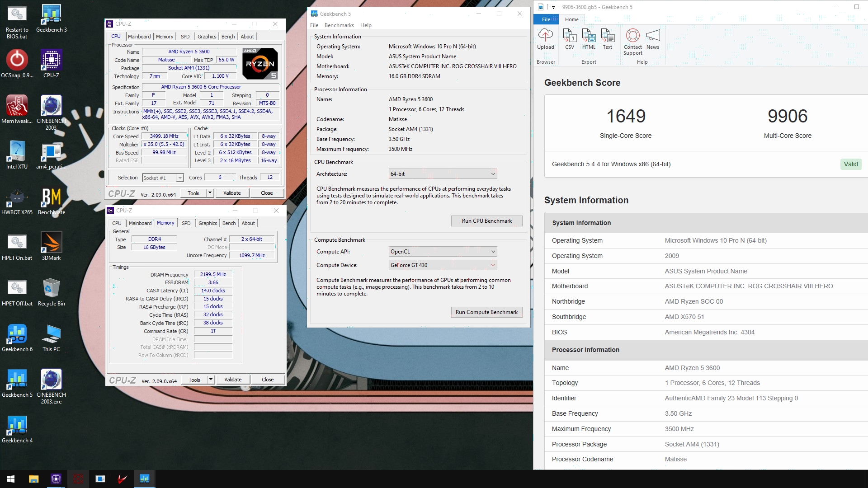Screen dimensions: 868x488
Task: Open Socket #1 selection dropdown in CPU-Z
Action: coord(163,178)
